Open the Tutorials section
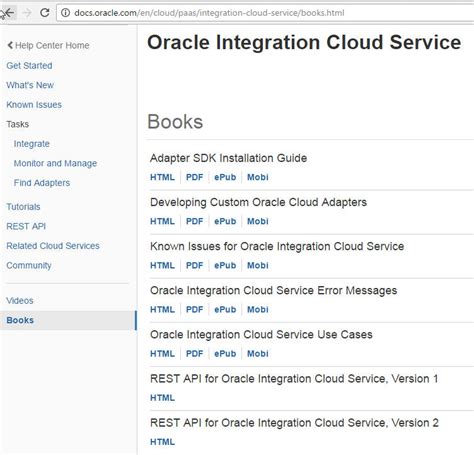Viewport: 474px width, 455px height. pos(23,207)
